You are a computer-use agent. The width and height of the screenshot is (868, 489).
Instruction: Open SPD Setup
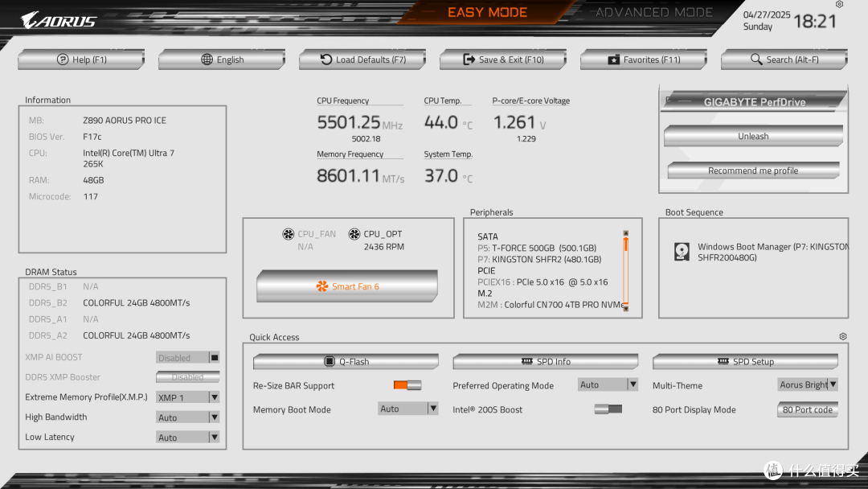tap(746, 362)
